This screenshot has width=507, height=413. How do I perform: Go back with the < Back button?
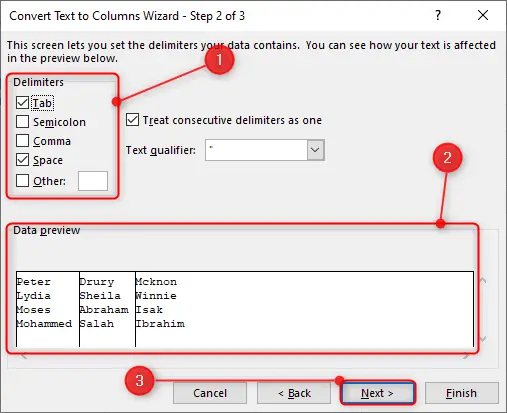click(294, 393)
